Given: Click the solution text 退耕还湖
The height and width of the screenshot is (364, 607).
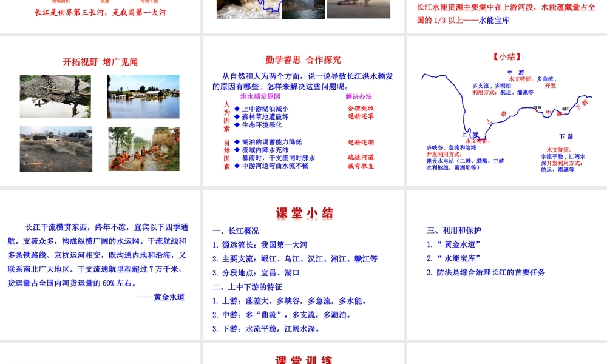Looking at the screenshot, I should [361, 143].
